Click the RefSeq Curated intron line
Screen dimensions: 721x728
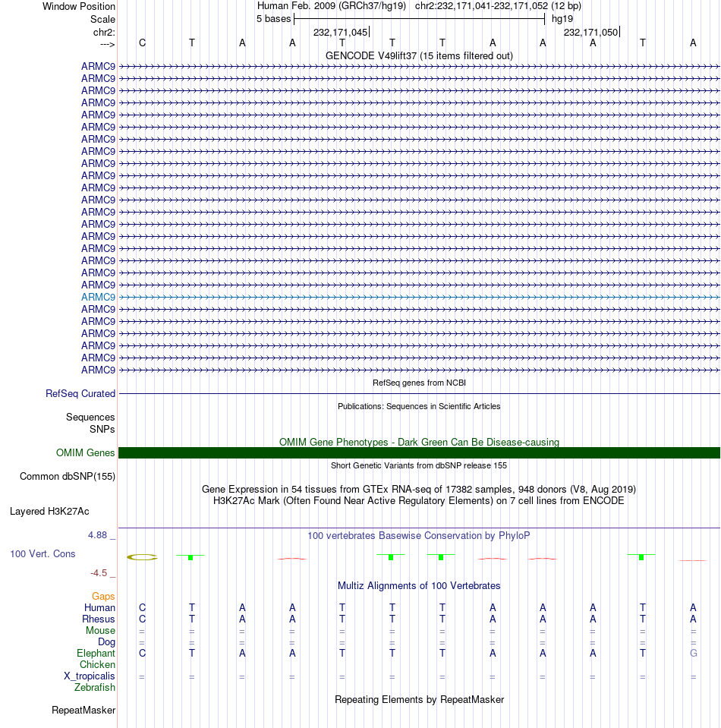419,394
